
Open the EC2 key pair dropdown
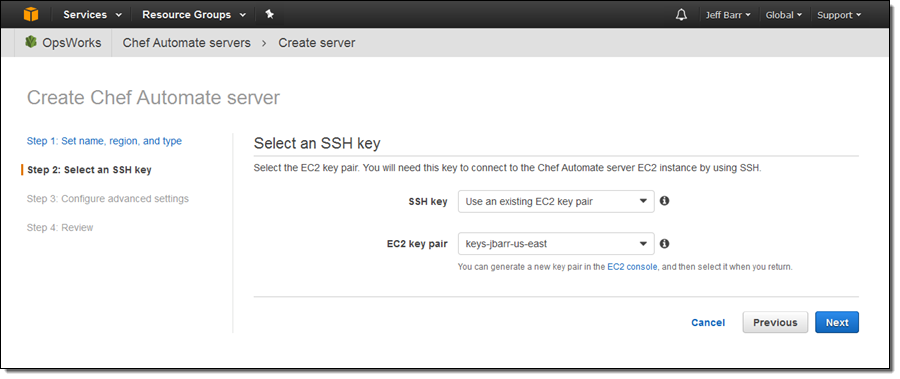(x=556, y=244)
